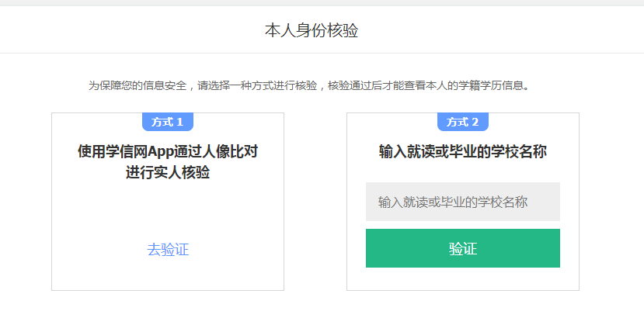Screen dimensions: 644x325
Task: Start face verification via 去验证
Action: coord(168,249)
